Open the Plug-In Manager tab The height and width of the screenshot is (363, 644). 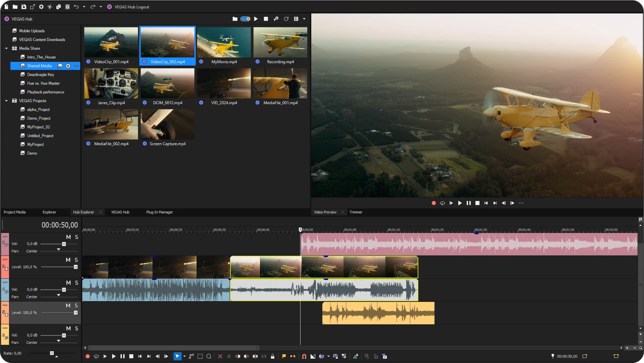[159, 212]
